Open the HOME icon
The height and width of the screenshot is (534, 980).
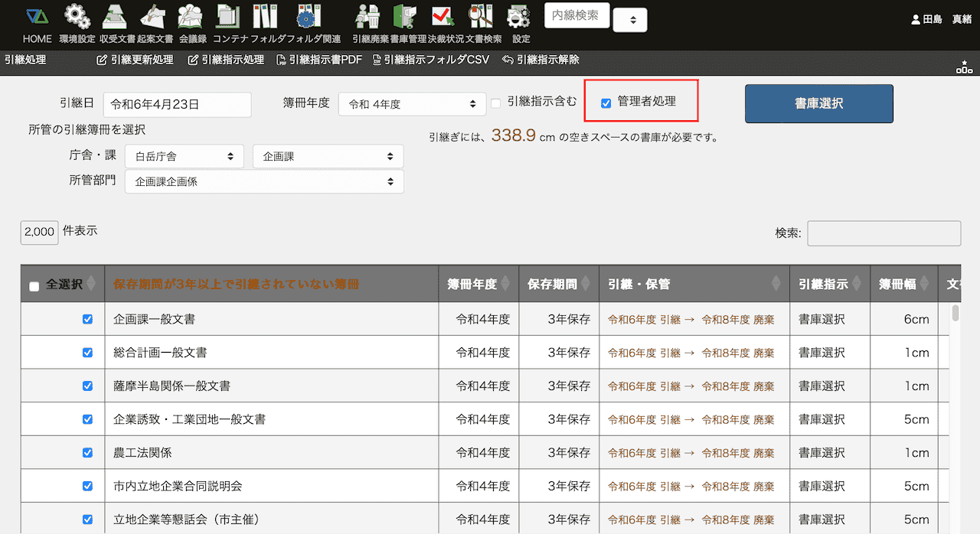pyautogui.click(x=36, y=17)
